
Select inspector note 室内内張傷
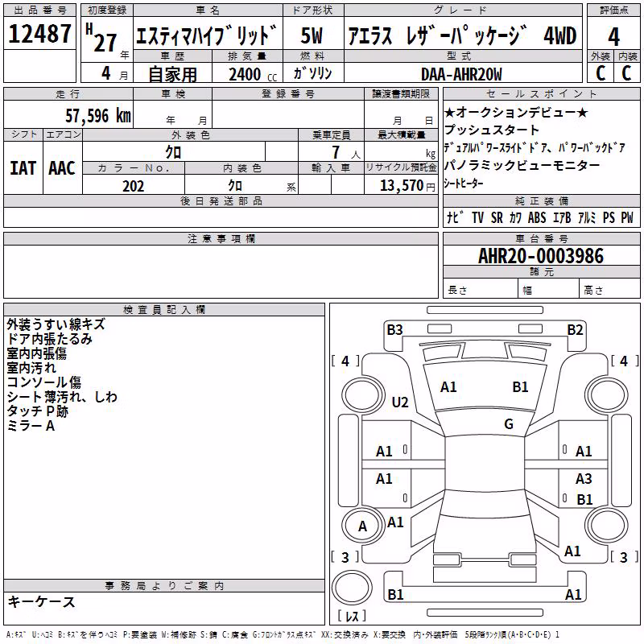(36, 353)
